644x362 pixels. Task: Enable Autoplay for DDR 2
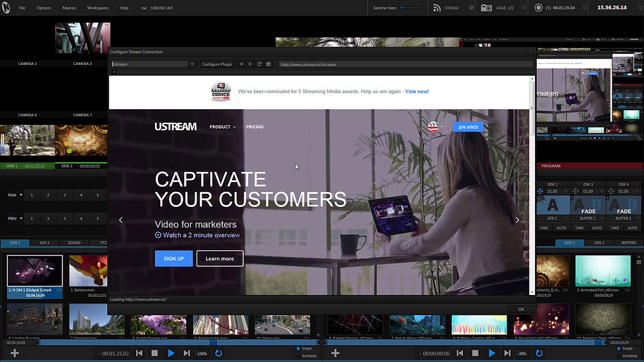pyautogui.click(x=619, y=356)
